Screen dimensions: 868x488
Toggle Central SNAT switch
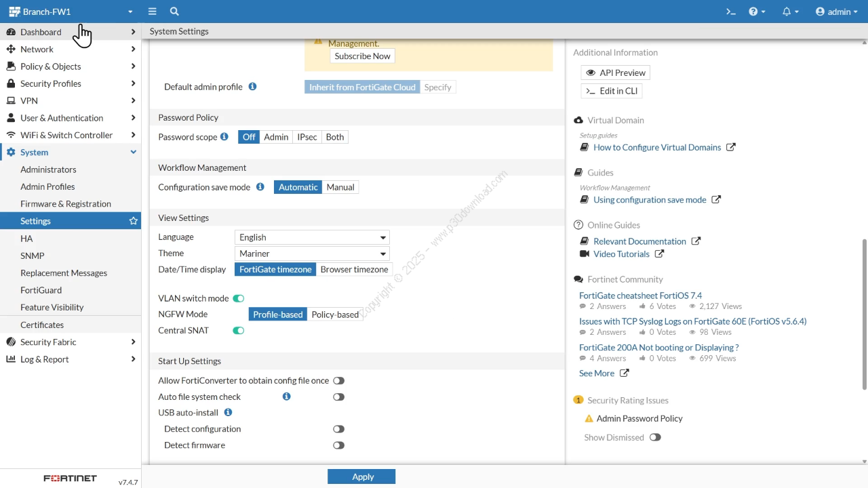(x=239, y=331)
